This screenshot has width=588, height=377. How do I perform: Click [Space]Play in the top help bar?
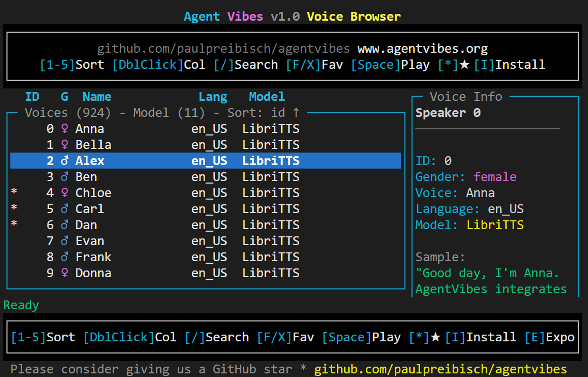[x=391, y=65]
